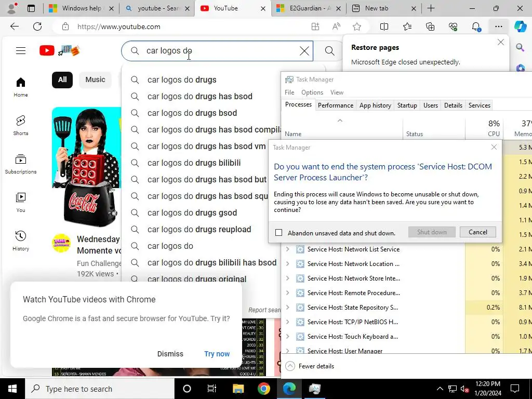Switch to the App history tab
This screenshot has width=532, height=399.
pyautogui.click(x=375, y=105)
